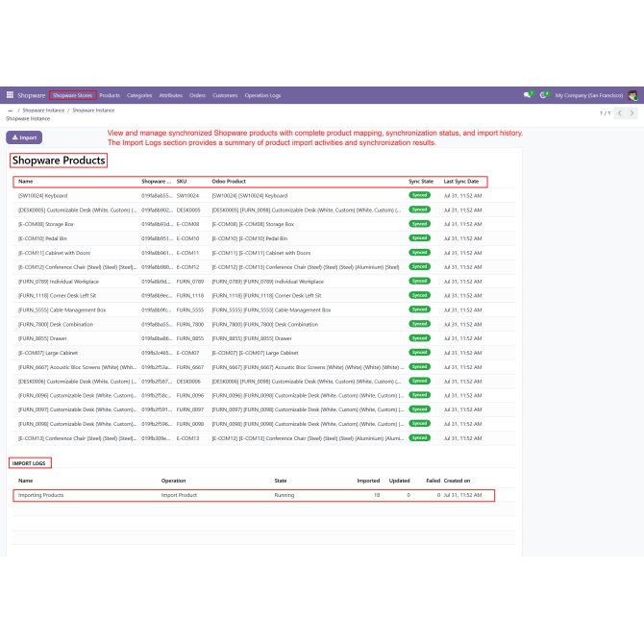Click the SKU cell E-COM12
644x644 pixels.
pos(187,267)
